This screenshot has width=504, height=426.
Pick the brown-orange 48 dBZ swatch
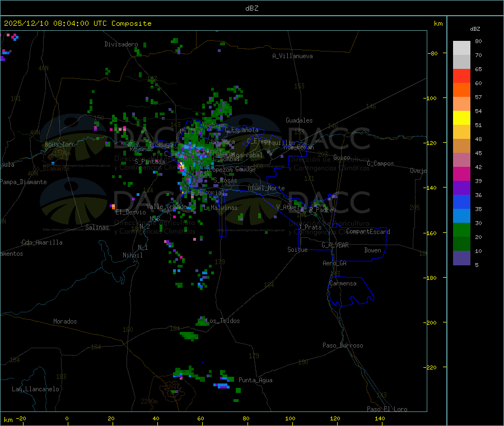coord(461,146)
